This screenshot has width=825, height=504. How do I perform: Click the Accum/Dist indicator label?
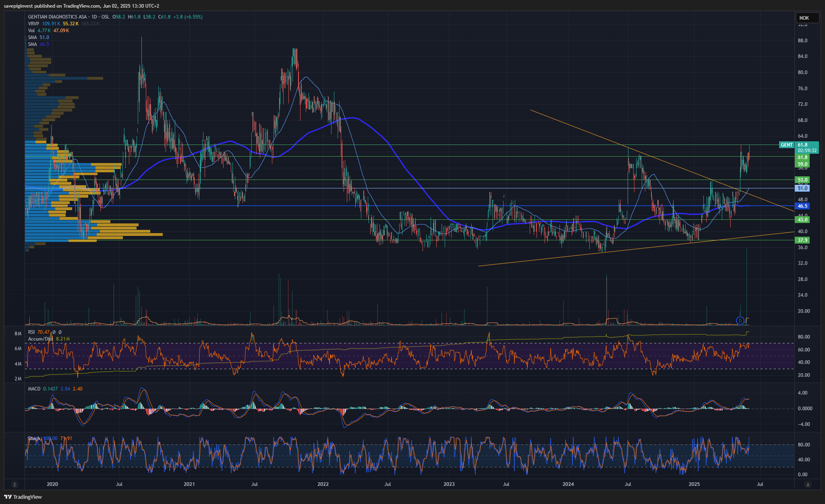40,339
